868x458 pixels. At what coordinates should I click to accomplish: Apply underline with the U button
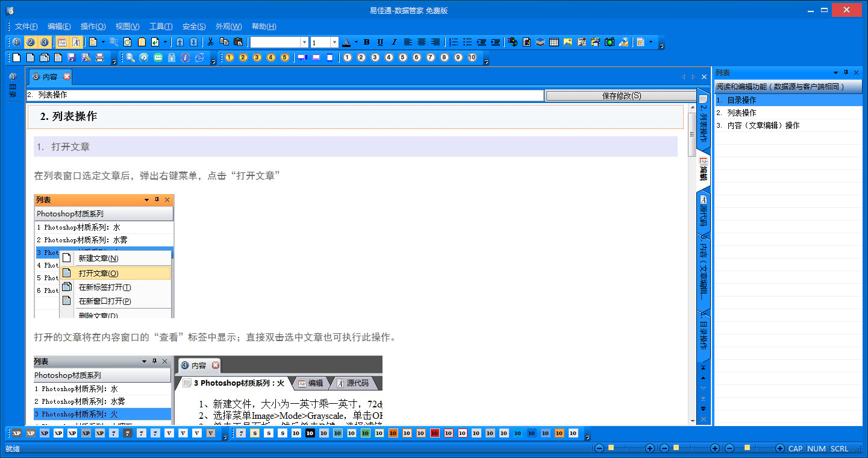click(380, 42)
